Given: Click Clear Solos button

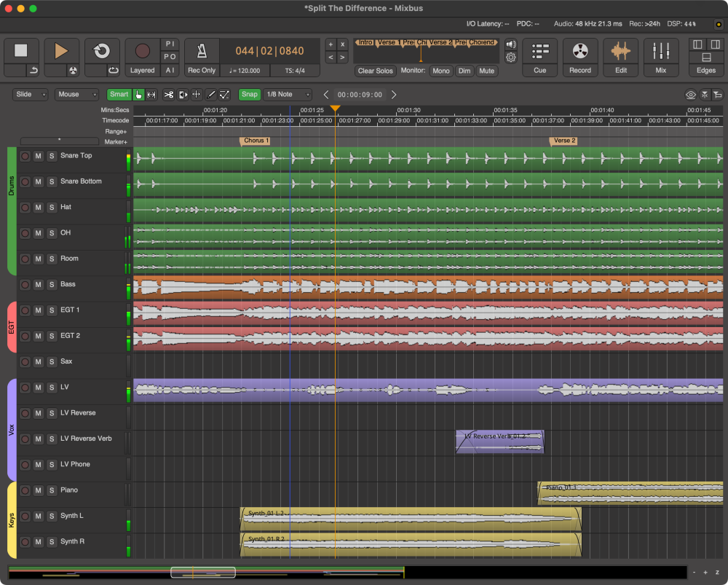Looking at the screenshot, I should [x=375, y=71].
